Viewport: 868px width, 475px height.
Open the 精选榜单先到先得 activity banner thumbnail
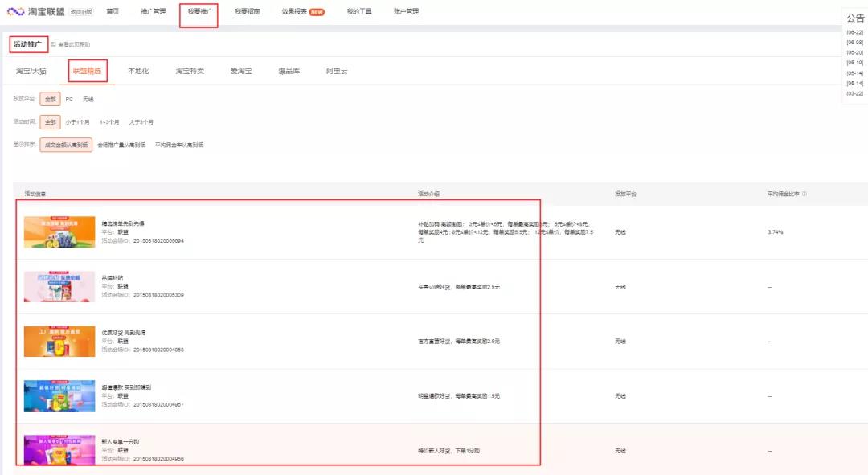coord(59,232)
